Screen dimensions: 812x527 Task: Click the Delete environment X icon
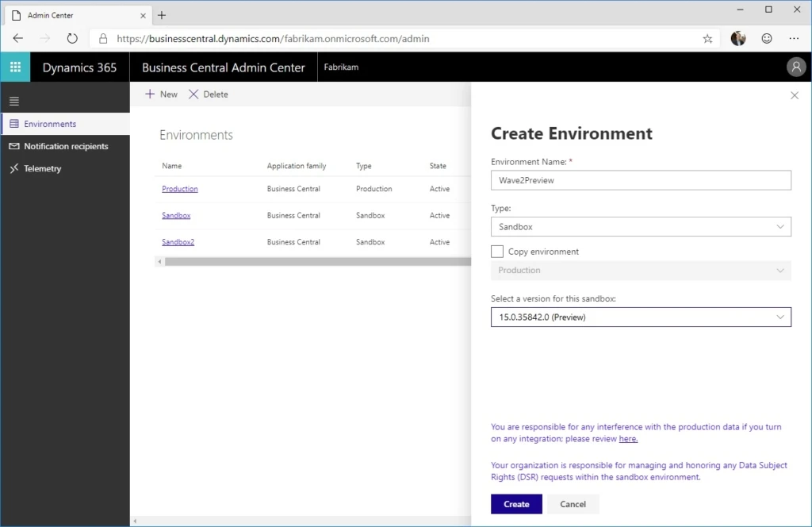pos(193,94)
